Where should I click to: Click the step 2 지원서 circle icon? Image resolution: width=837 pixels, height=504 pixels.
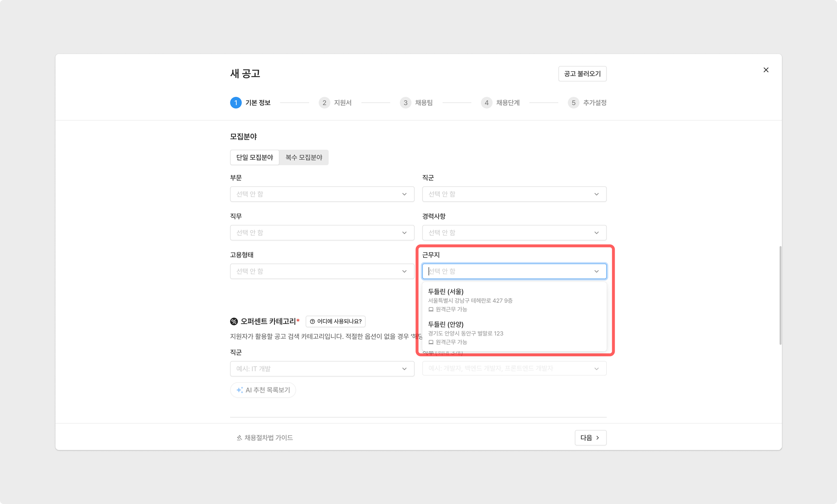[x=324, y=103]
